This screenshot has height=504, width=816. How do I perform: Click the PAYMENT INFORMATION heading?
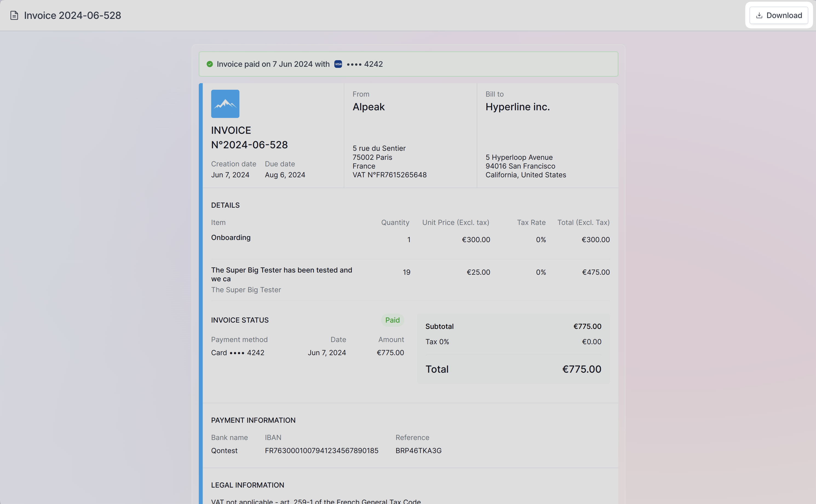coord(253,420)
